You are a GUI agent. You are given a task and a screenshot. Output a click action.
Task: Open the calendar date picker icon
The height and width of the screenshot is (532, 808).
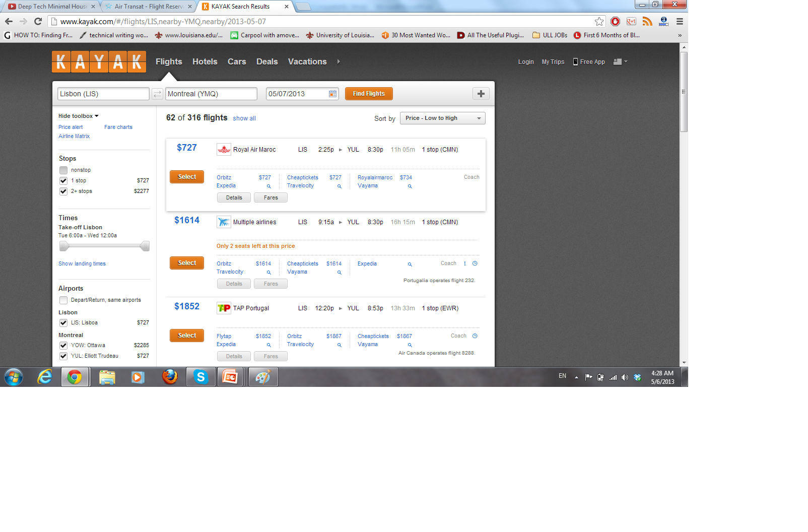point(332,94)
